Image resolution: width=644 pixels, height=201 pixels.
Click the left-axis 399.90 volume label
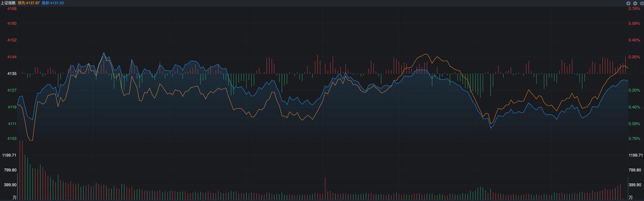pyautogui.click(x=11, y=185)
